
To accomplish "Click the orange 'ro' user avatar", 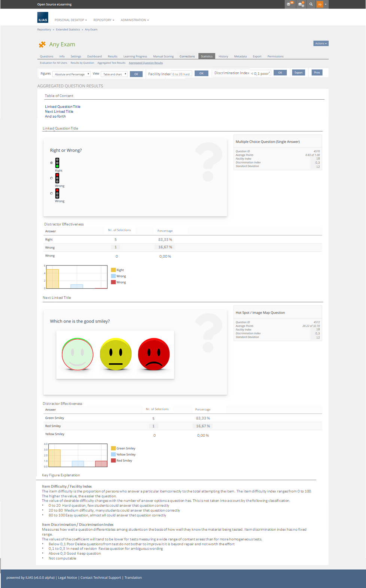I will click(x=320, y=4).
